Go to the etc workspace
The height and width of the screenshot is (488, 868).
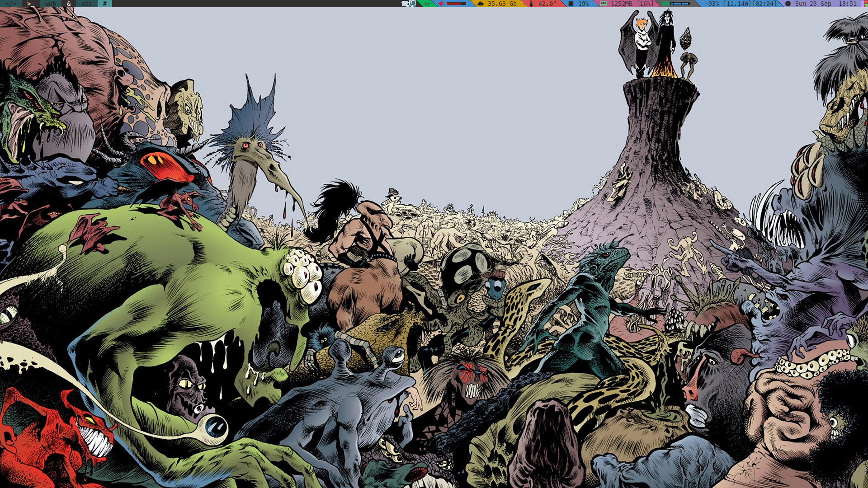(86, 4)
